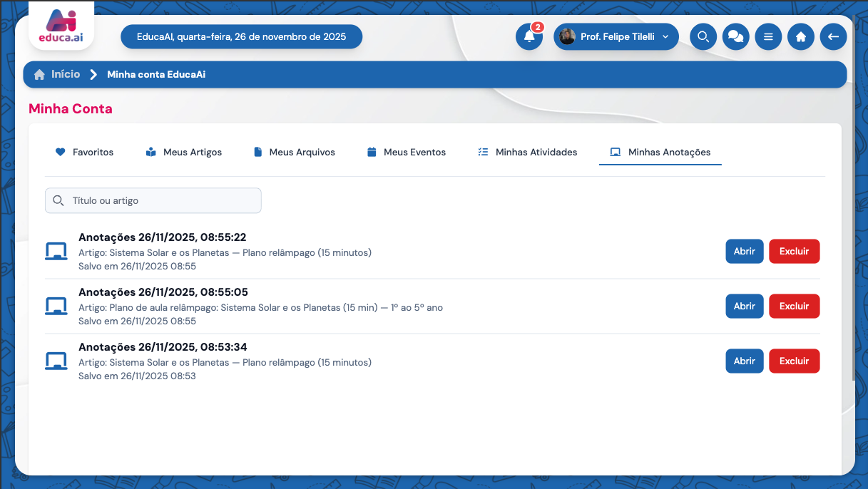Image resolution: width=868 pixels, height=489 pixels.
Task: Expand the Prof. Felipe Tilelli user dropdown
Action: click(616, 37)
